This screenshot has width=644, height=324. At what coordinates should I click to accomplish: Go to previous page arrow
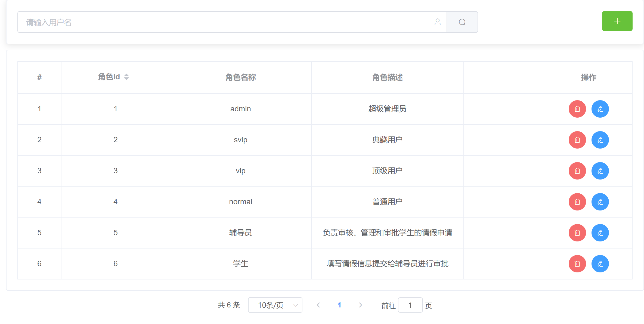(x=318, y=305)
